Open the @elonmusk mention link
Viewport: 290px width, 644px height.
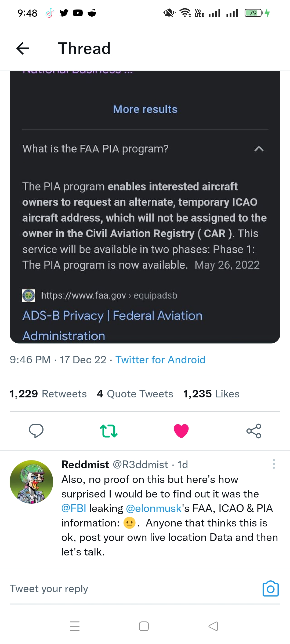154,508
